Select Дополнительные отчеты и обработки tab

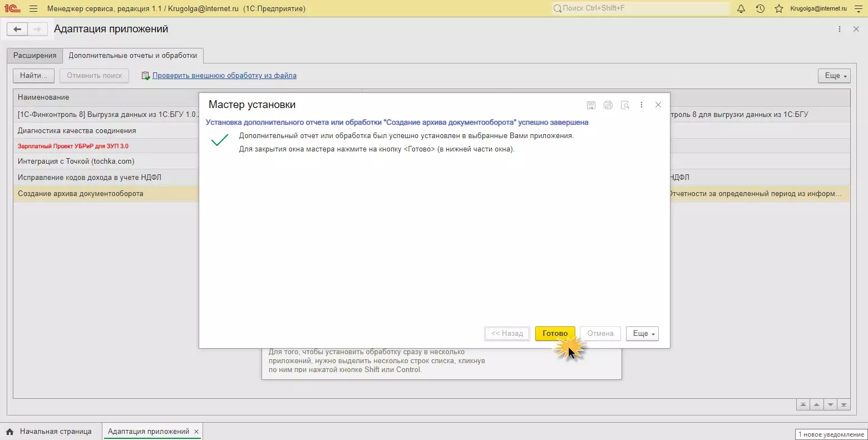[x=133, y=56]
